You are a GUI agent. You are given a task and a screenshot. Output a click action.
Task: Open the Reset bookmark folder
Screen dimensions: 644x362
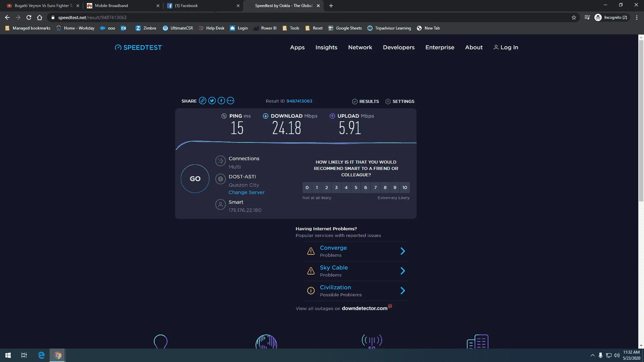coord(314,28)
